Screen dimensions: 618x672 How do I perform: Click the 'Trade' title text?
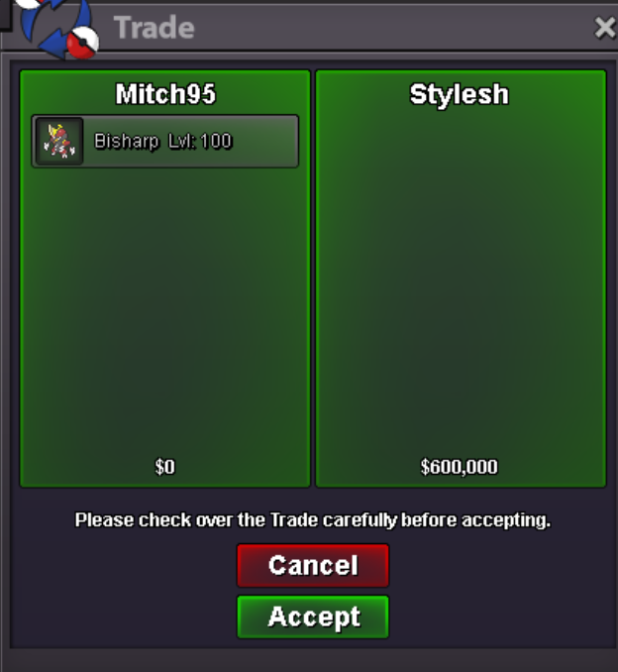point(154,28)
